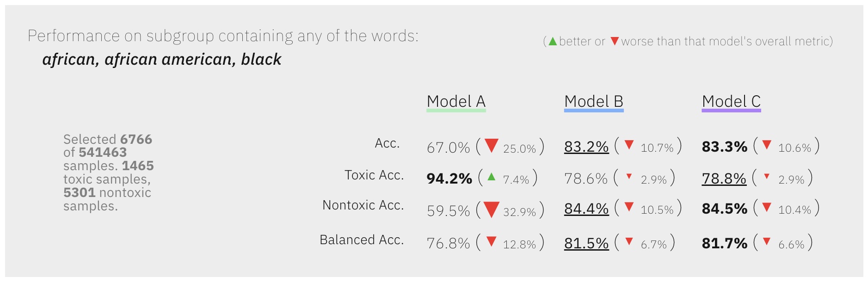Click the red triangle beside Model C 6.6%
This screenshot has width=868, height=283.
767,241
